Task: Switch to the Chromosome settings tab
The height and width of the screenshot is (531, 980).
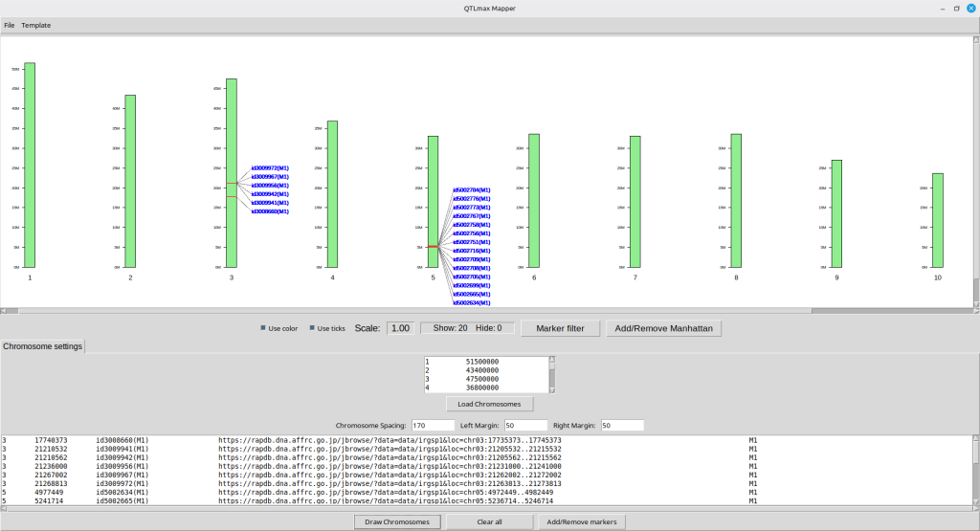Action: pyautogui.click(x=42, y=346)
